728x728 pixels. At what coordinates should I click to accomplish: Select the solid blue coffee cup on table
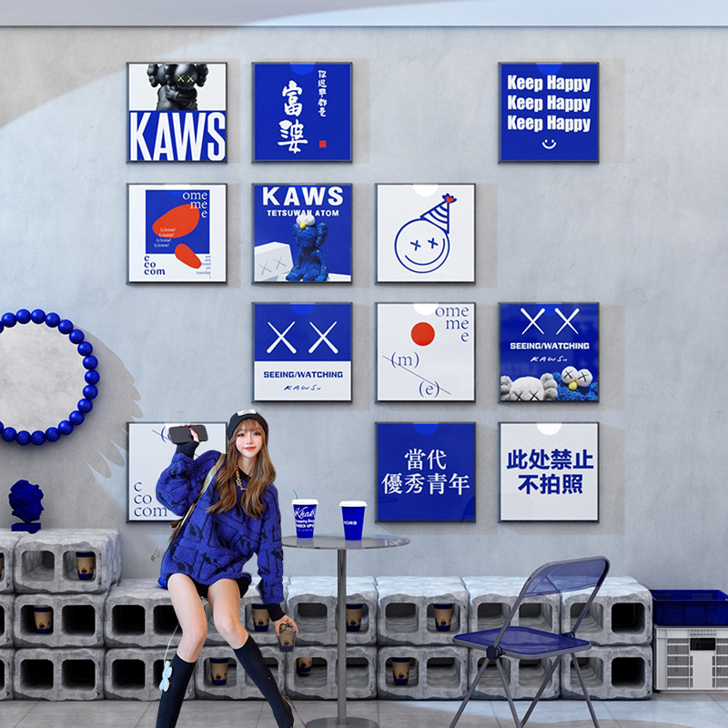click(353, 521)
